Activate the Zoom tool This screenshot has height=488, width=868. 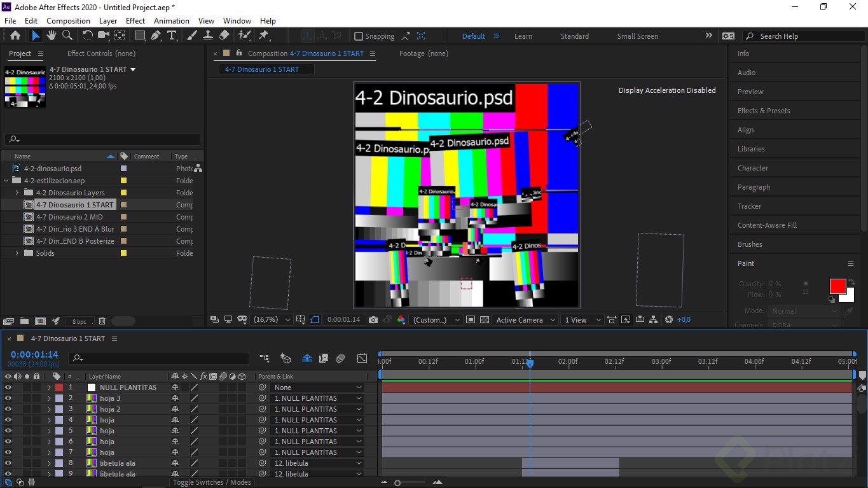[x=65, y=36]
